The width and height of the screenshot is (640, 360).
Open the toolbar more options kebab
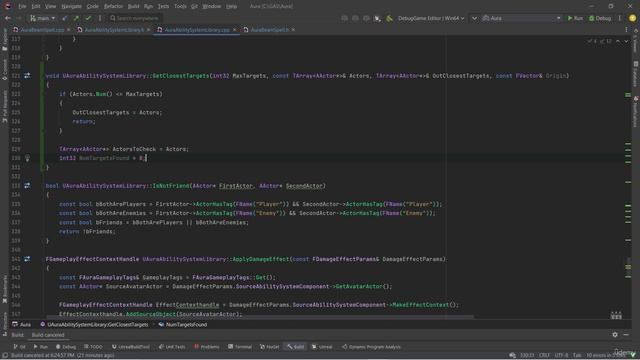[620, 18]
